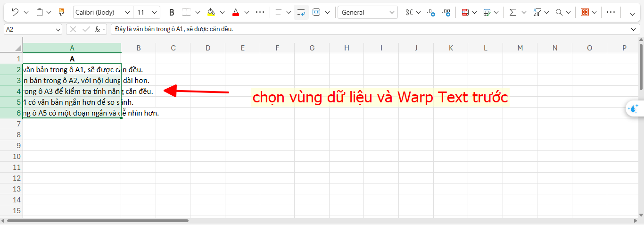The image size is (644, 225).
Task: Expand the Borders dropdown arrow
Action: [x=198, y=12]
